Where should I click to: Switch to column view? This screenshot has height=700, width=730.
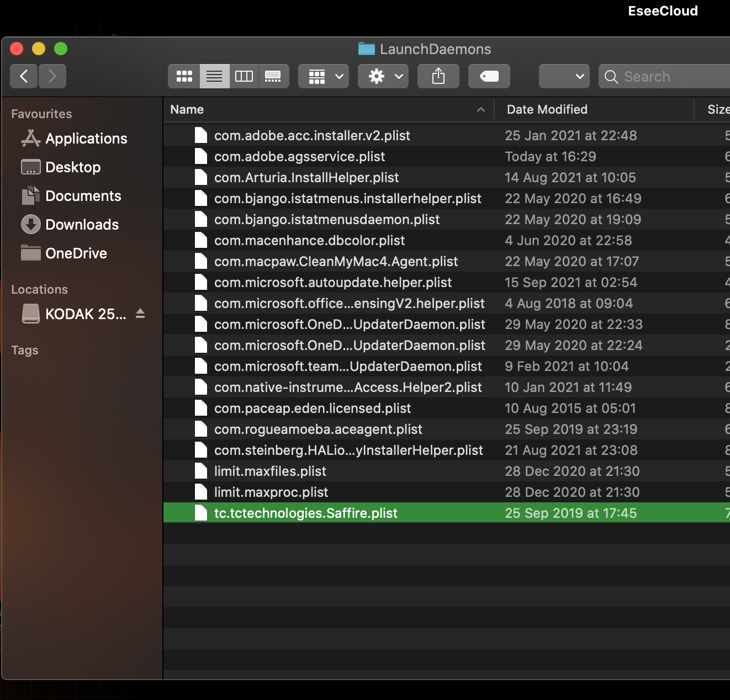pos(244,76)
